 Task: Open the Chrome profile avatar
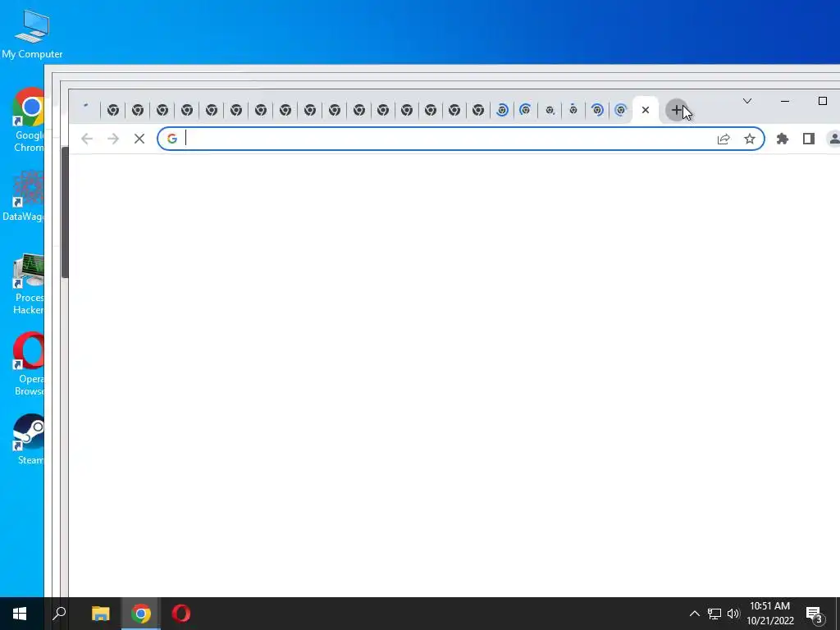[834, 139]
